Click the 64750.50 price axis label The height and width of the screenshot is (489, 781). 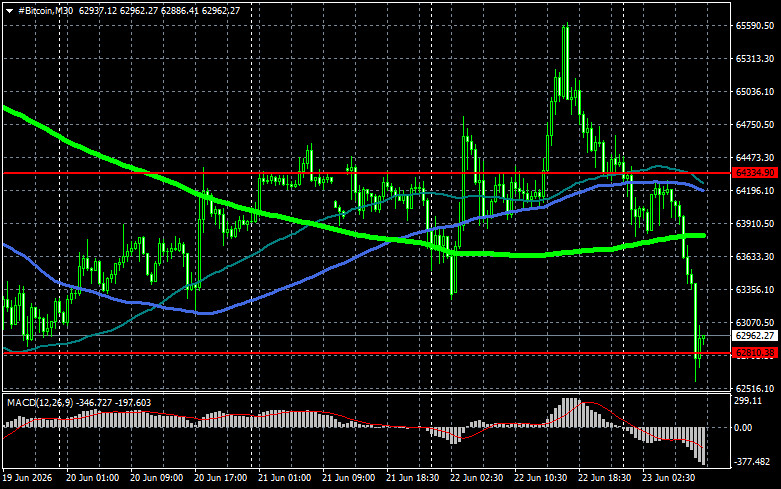(x=755, y=124)
